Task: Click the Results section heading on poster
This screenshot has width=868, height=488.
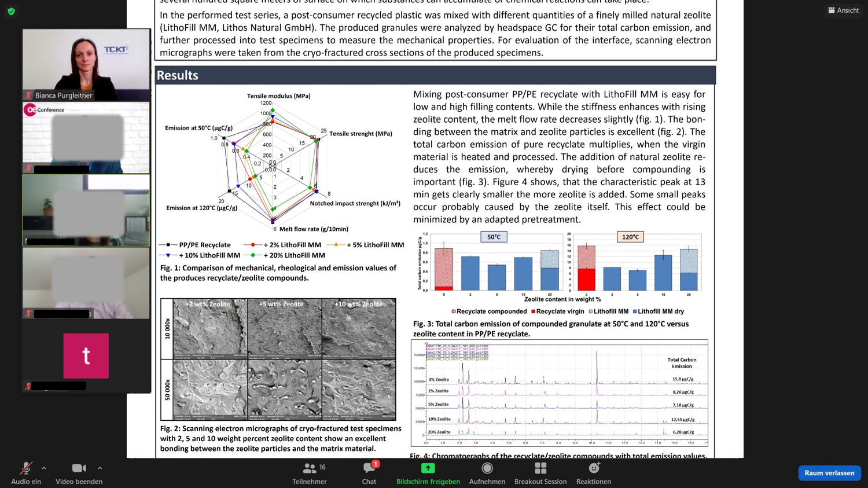Action: (178, 75)
